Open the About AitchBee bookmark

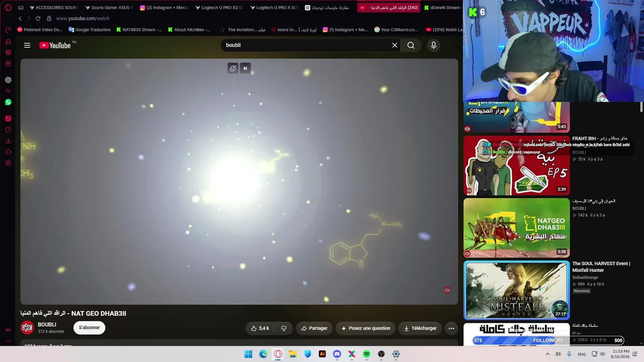point(189,30)
